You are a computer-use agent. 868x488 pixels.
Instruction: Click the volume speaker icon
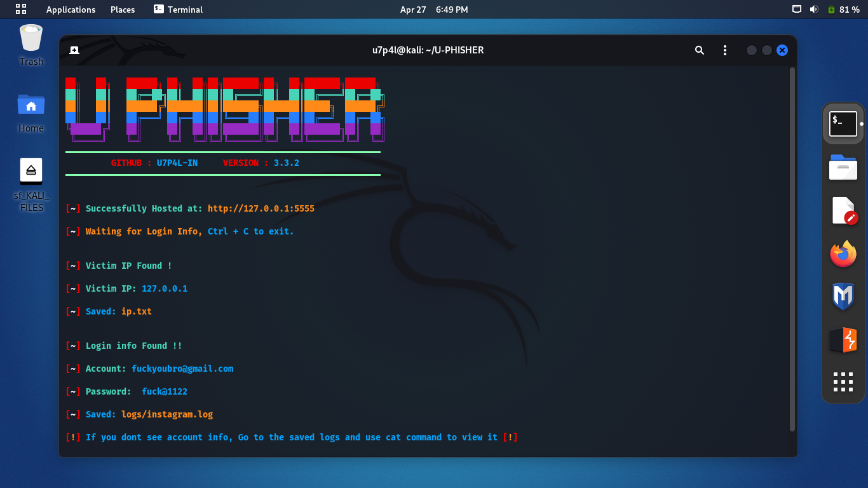(814, 10)
